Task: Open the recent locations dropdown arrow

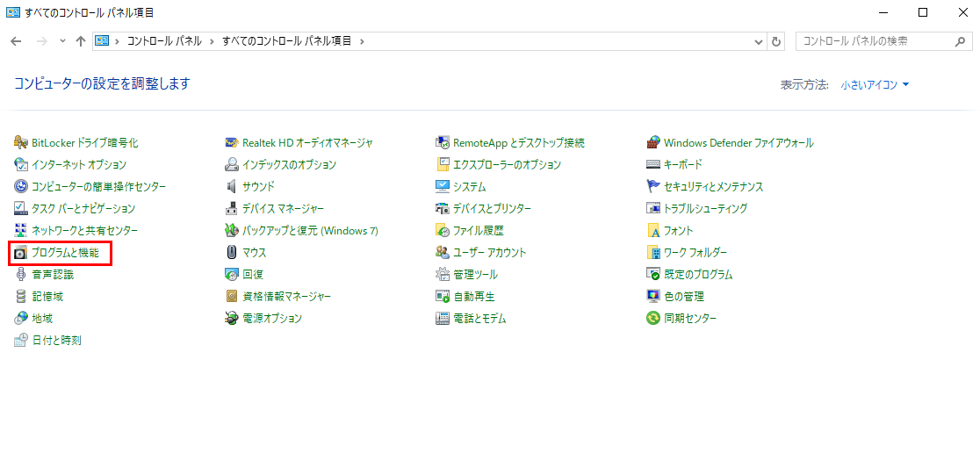Action: click(x=61, y=41)
